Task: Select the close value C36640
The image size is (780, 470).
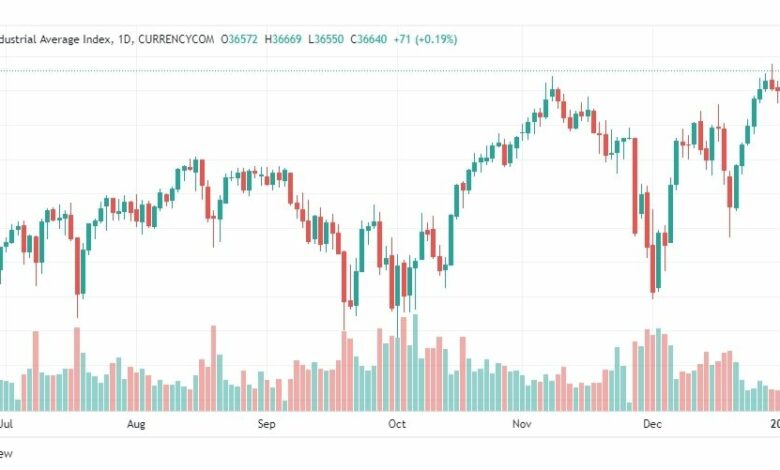Action: tap(369, 39)
